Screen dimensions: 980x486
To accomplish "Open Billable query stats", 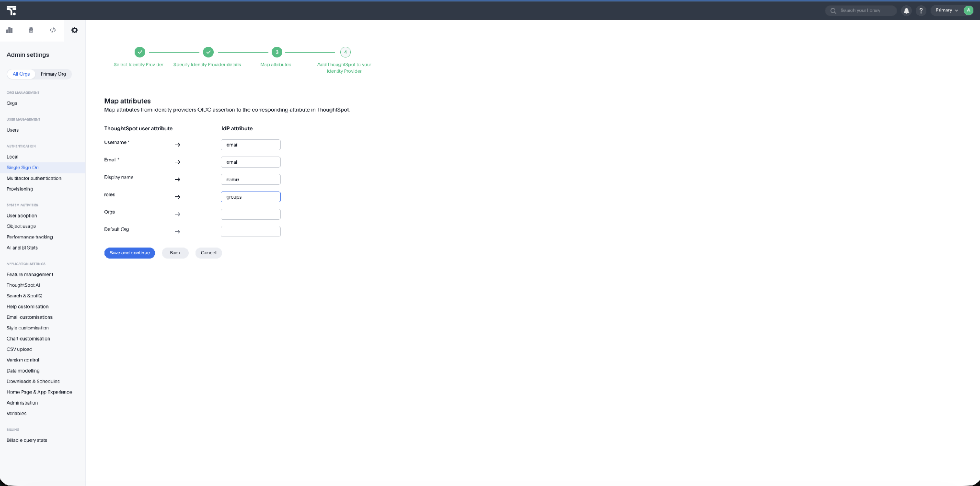I will pyautogui.click(x=27, y=441).
